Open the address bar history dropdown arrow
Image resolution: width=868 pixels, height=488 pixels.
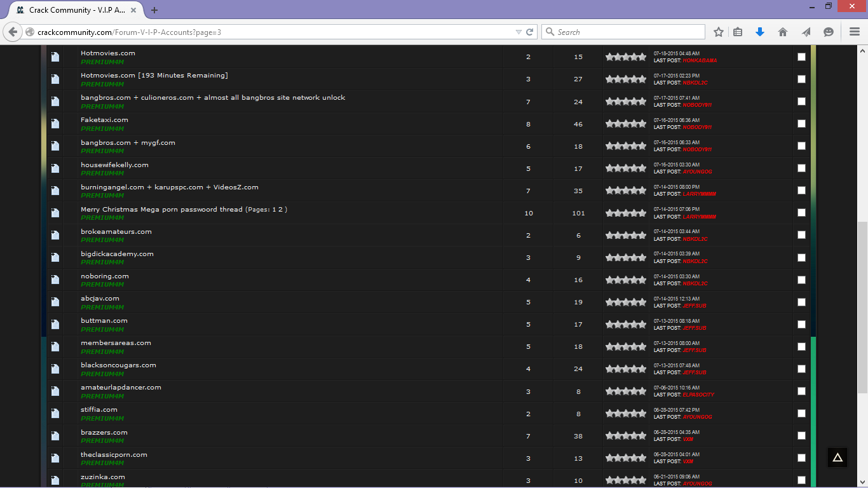[x=519, y=32]
